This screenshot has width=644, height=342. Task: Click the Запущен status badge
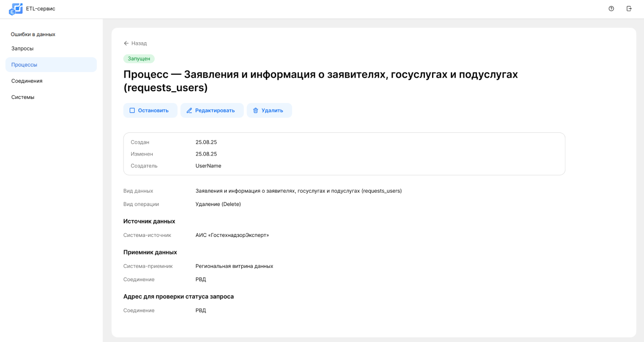[139, 59]
